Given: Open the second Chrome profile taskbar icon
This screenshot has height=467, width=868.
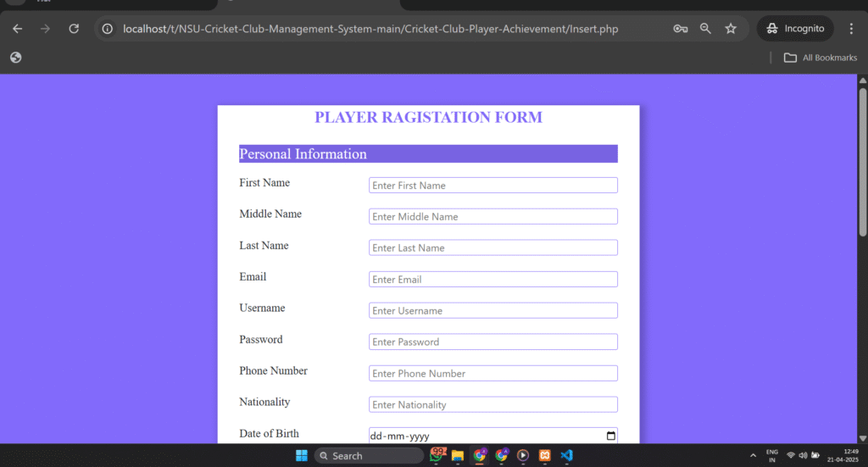Looking at the screenshot, I should click(502, 455).
